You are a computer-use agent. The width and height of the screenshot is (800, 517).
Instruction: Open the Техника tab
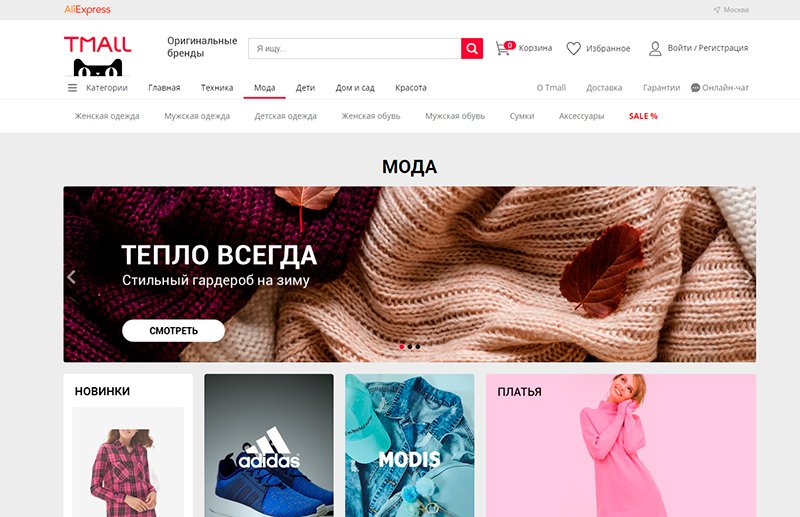pos(217,88)
